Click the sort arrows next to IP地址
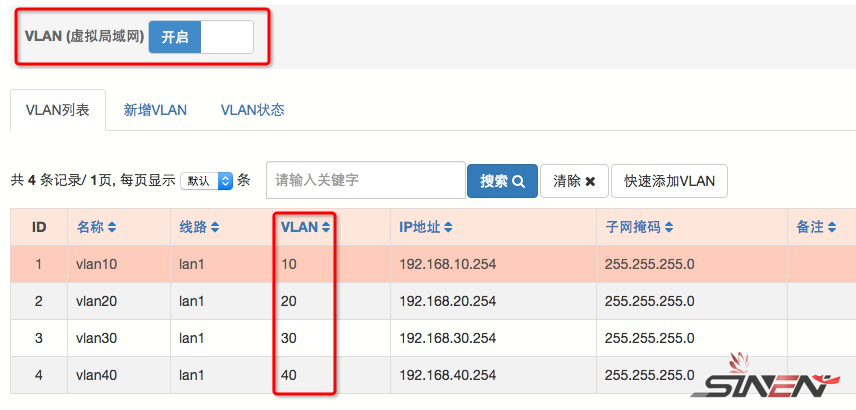This screenshot has height=410, width=856. tap(448, 228)
